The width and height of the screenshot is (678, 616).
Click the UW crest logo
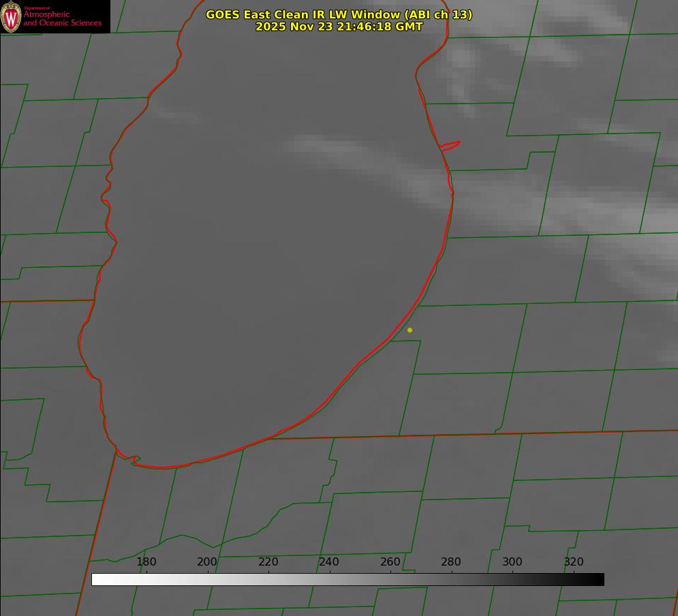pos(11,17)
